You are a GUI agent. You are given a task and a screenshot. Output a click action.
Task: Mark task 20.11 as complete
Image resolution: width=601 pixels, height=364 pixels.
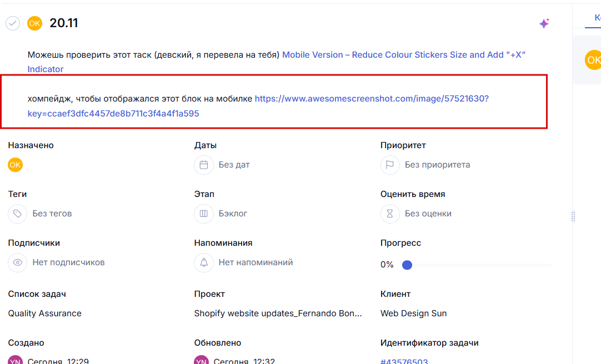tap(13, 23)
